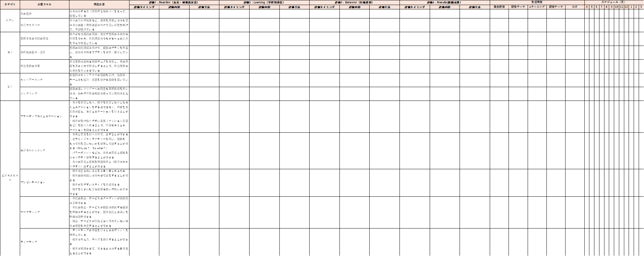Select month 8 in the schedule header
This screenshot has width=644, height=256.
tap(606, 7)
